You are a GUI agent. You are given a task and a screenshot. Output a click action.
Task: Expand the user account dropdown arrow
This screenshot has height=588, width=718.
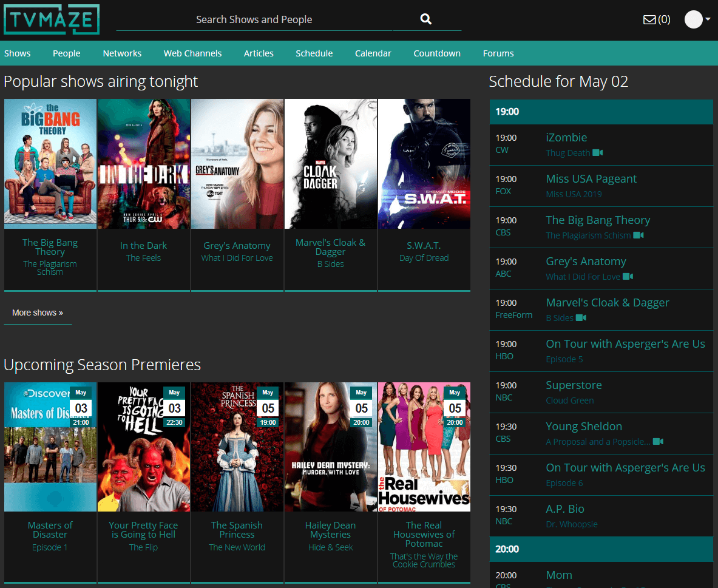coord(708,19)
